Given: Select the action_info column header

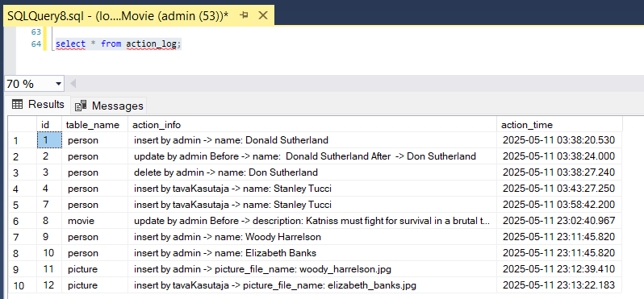Looking at the screenshot, I should coord(312,125).
